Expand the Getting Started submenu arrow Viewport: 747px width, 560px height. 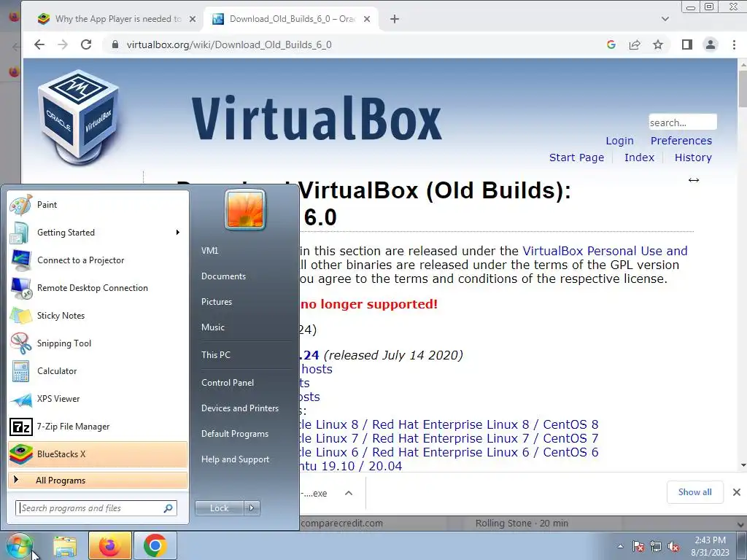pos(178,233)
